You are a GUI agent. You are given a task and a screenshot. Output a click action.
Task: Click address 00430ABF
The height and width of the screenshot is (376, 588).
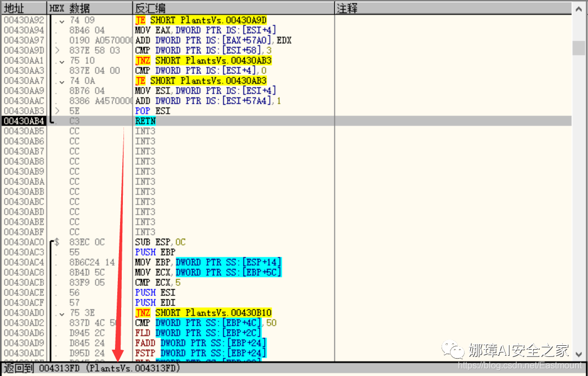point(24,233)
